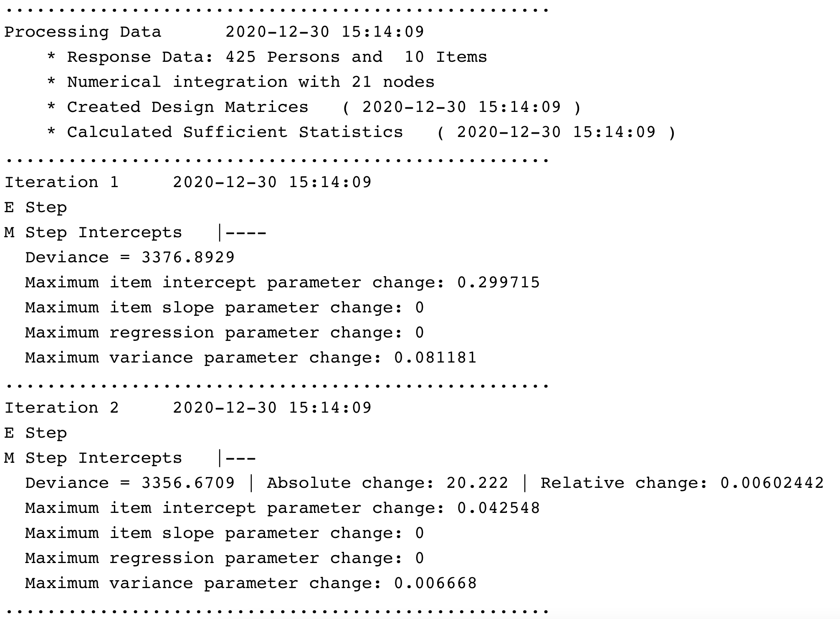Click the 'Iteration 2' heading
The height and width of the screenshot is (619, 840).
point(62,408)
